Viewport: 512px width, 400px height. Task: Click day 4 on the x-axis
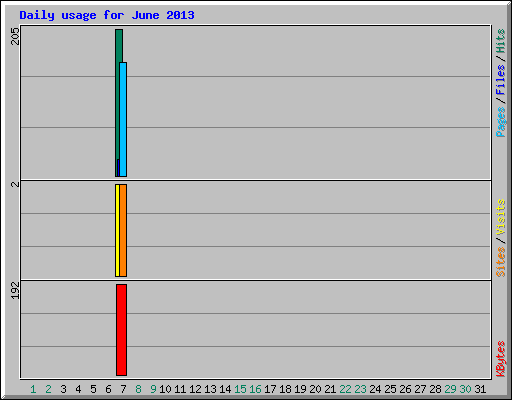[x=78, y=389]
